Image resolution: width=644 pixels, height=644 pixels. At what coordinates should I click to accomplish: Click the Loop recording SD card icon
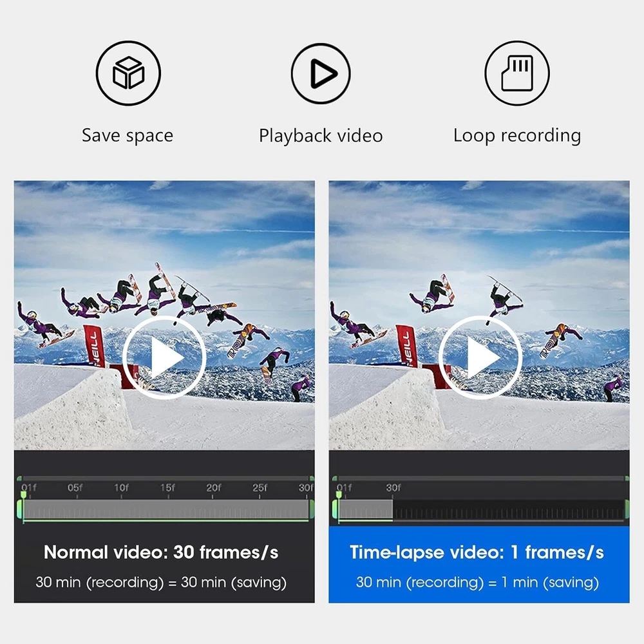click(x=516, y=73)
